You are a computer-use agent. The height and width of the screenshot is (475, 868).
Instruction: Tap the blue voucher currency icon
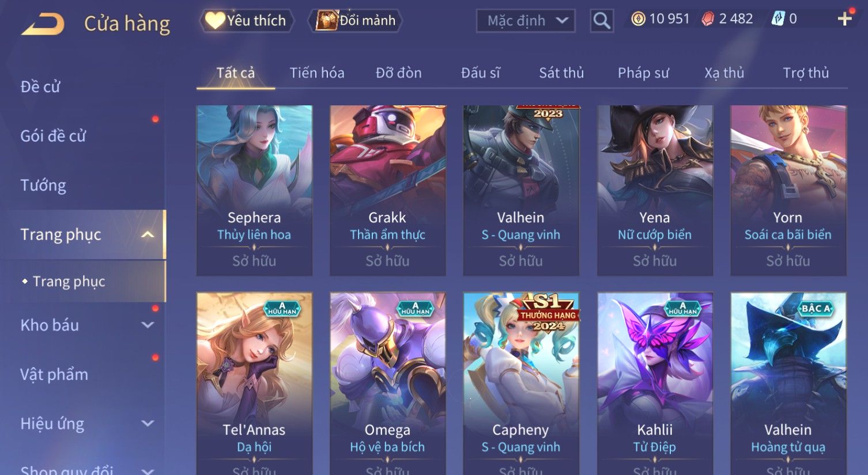(778, 19)
